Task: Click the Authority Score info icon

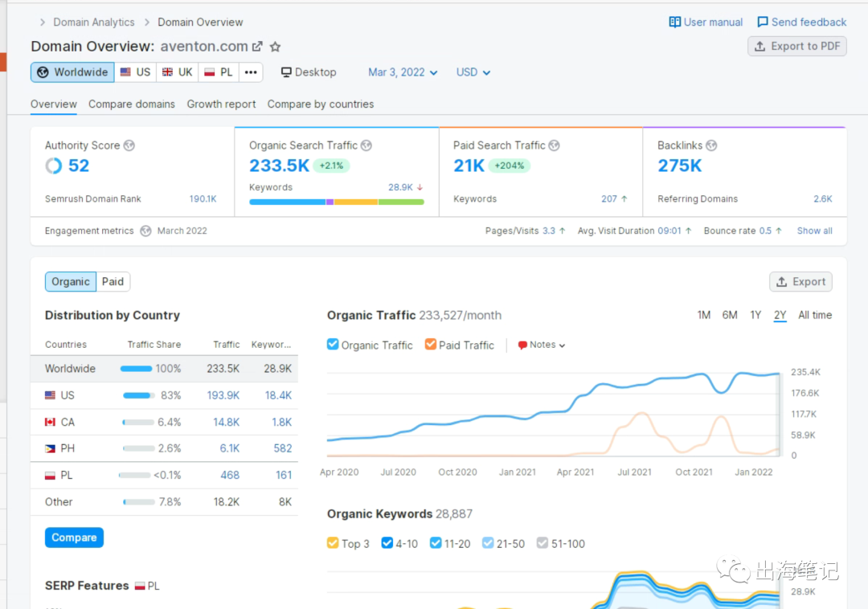Action: coord(129,145)
